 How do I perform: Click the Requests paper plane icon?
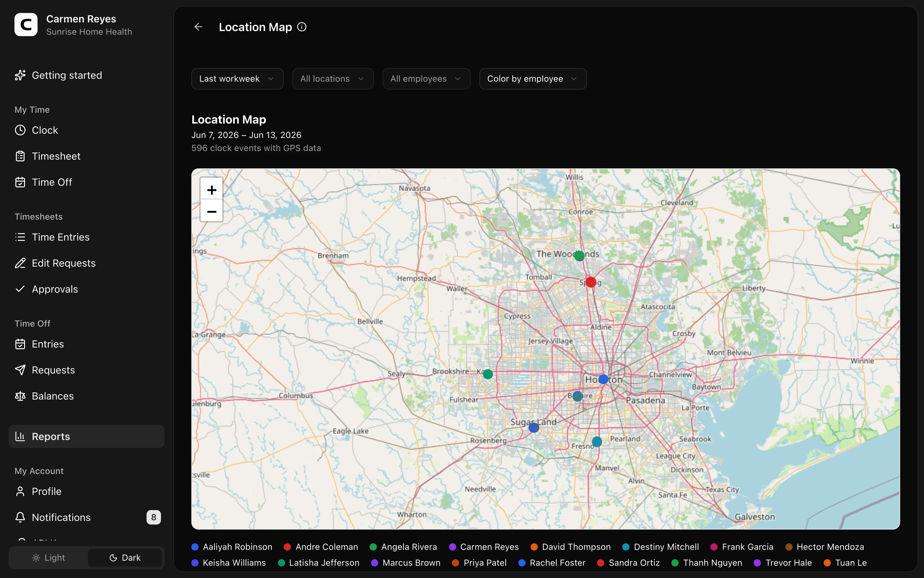pos(20,370)
